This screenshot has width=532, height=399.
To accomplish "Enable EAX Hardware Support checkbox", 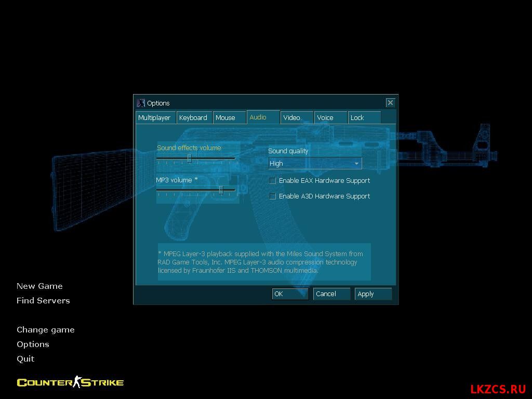I will pos(272,180).
